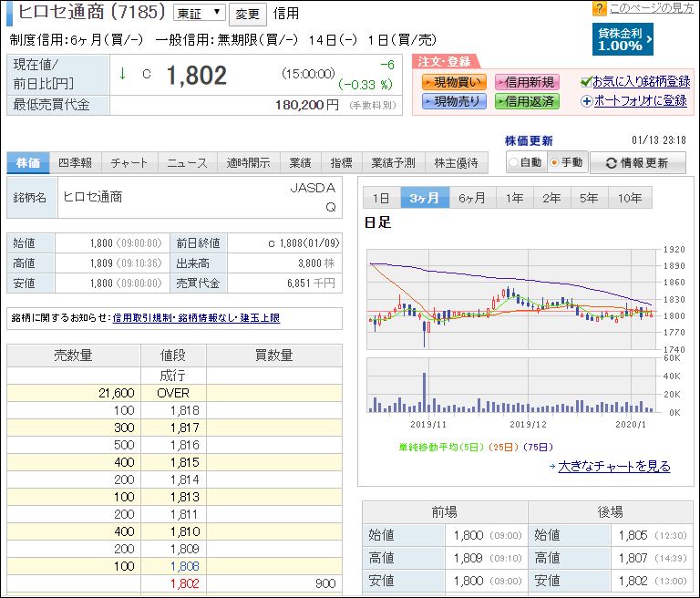Click ask price 1,816 in order book

185,445
